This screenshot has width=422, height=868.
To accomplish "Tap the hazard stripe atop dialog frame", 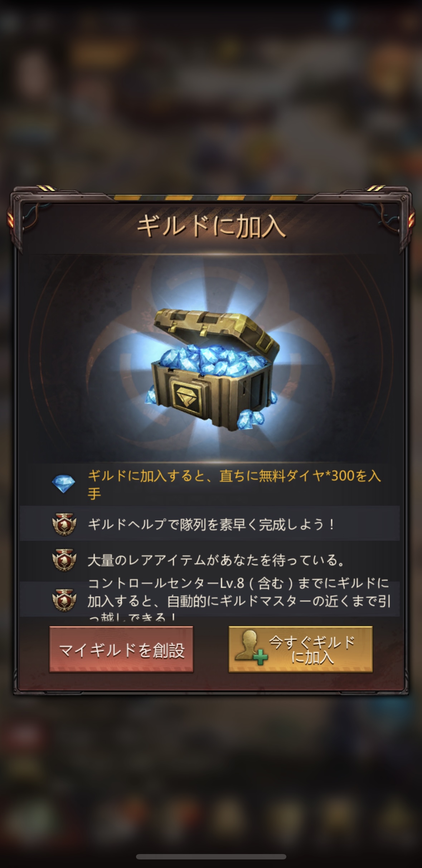I will pyautogui.click(x=211, y=197).
